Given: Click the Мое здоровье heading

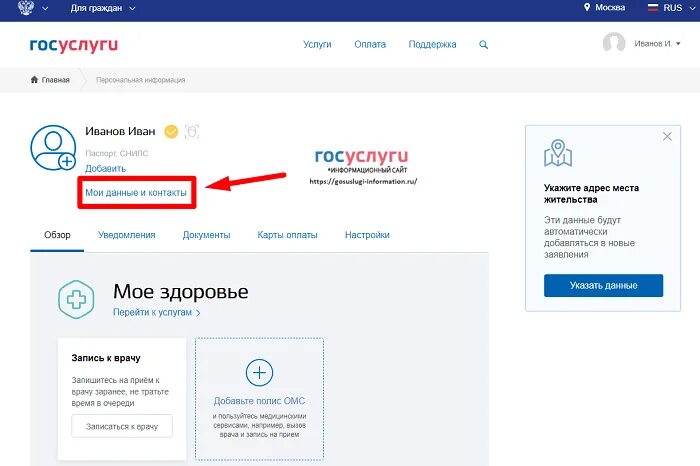Looking at the screenshot, I should point(181,291).
